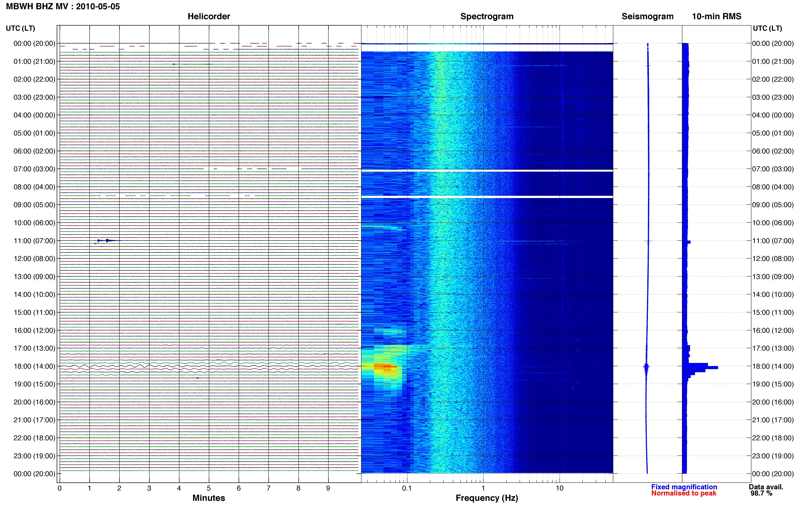Click the 'UTC (LT)' label beside 10-min RMS
The width and height of the screenshot is (812, 508).
pyautogui.click(x=767, y=28)
